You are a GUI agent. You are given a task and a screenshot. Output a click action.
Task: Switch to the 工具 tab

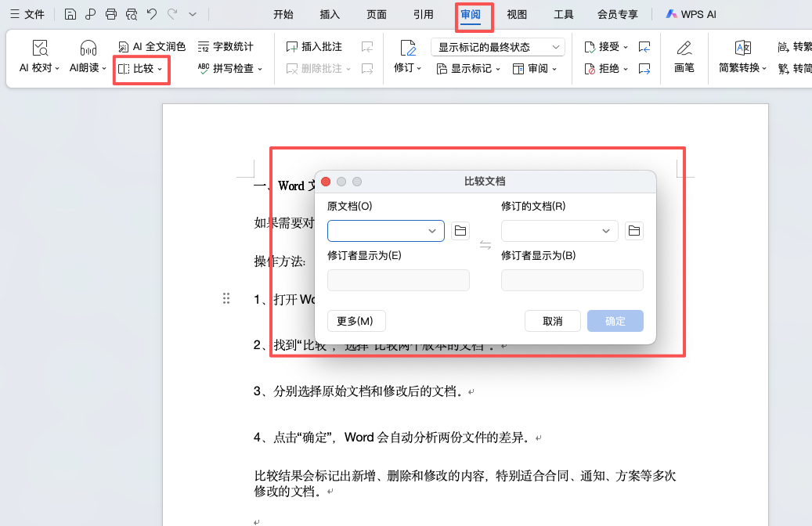click(564, 15)
